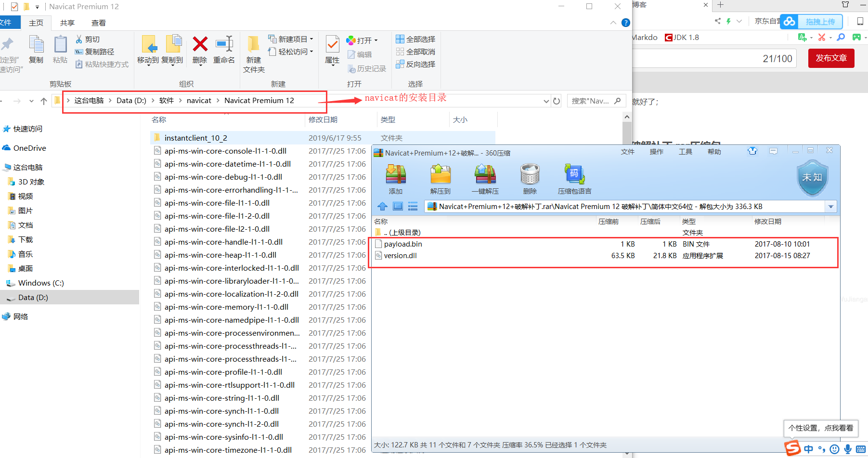Click the refresh icon beside address bar
Screen dimensions: 868x458
click(x=557, y=101)
